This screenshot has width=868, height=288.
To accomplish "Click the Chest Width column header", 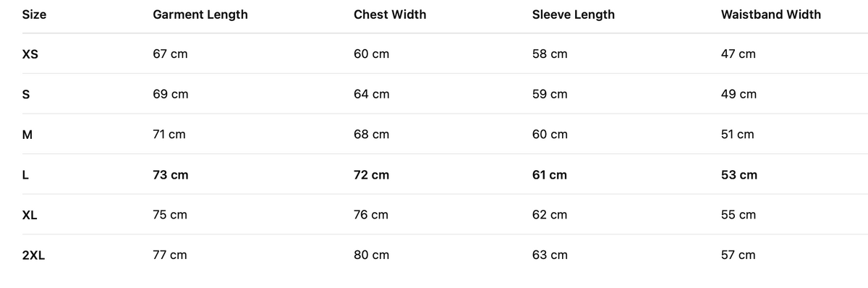I will [390, 14].
